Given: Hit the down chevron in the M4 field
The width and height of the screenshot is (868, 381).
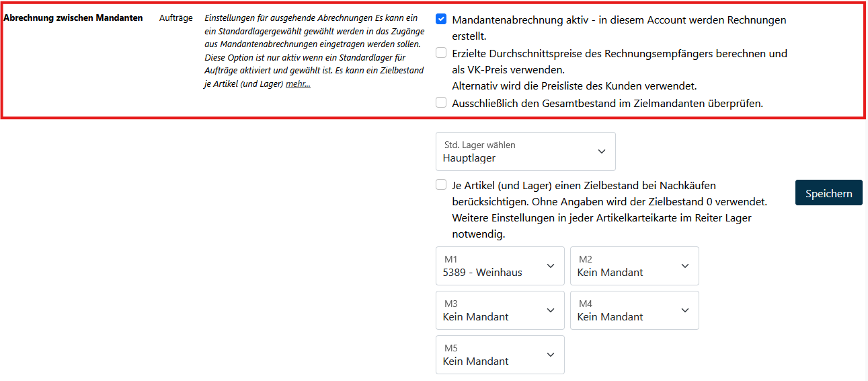Looking at the screenshot, I should coord(685,310).
